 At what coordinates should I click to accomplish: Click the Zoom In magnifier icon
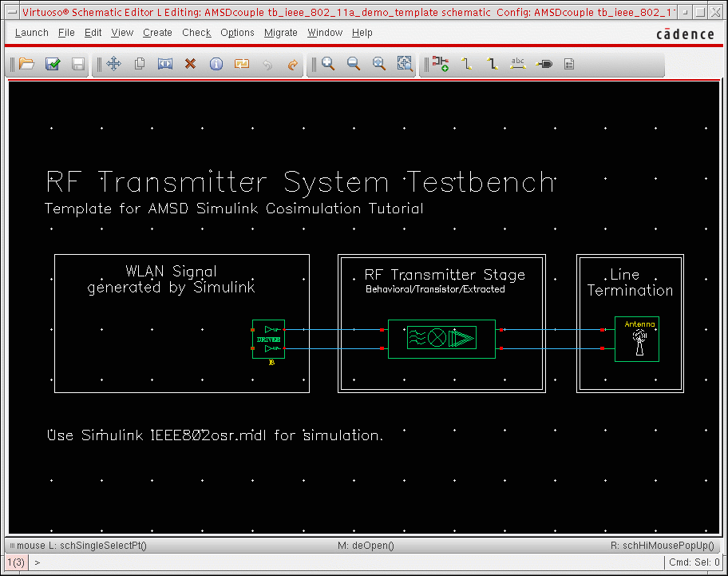[328, 64]
